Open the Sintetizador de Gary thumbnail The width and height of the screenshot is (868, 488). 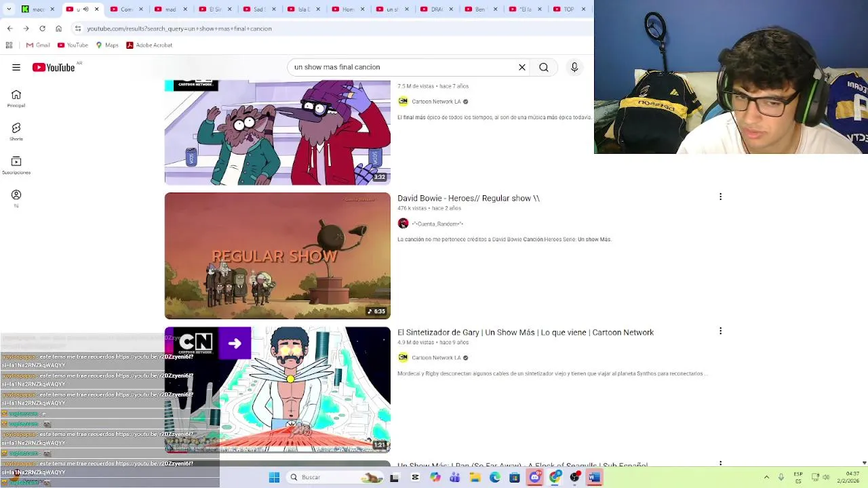click(x=277, y=390)
